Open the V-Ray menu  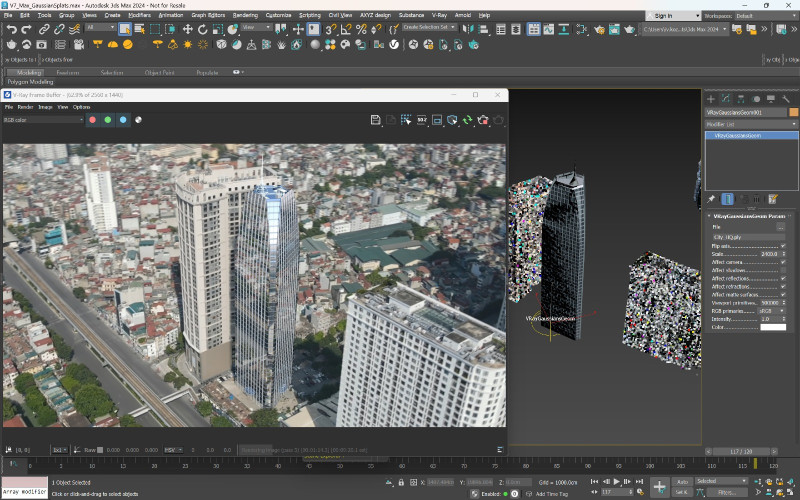coord(439,15)
